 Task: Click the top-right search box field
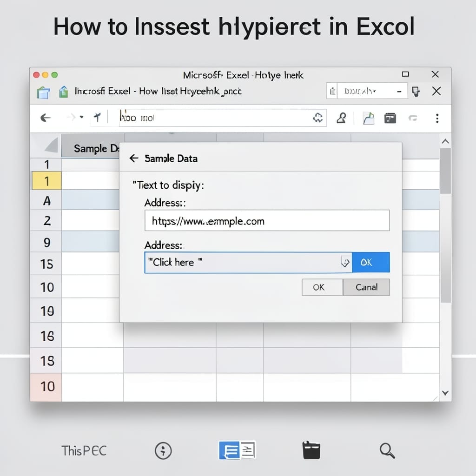367,91
